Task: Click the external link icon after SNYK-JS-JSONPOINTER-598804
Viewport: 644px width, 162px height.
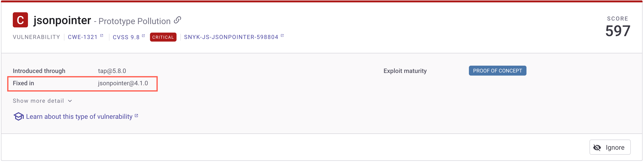Action: pyautogui.click(x=282, y=36)
